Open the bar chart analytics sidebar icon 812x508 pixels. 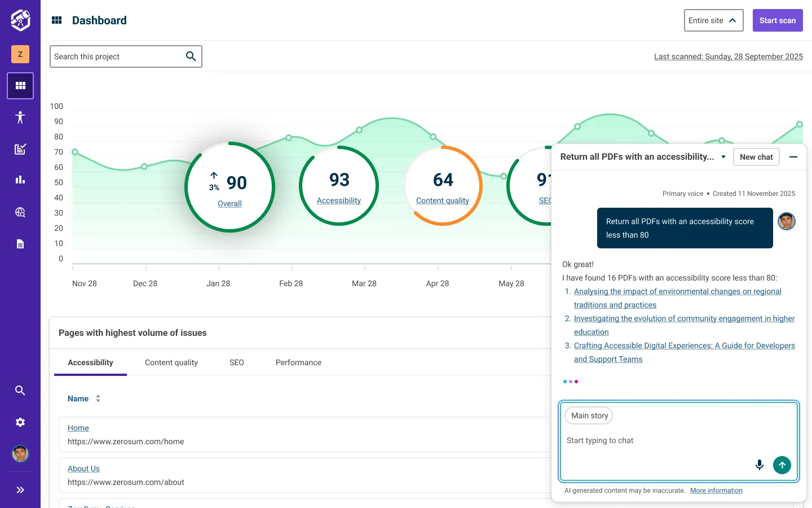pyautogui.click(x=20, y=180)
